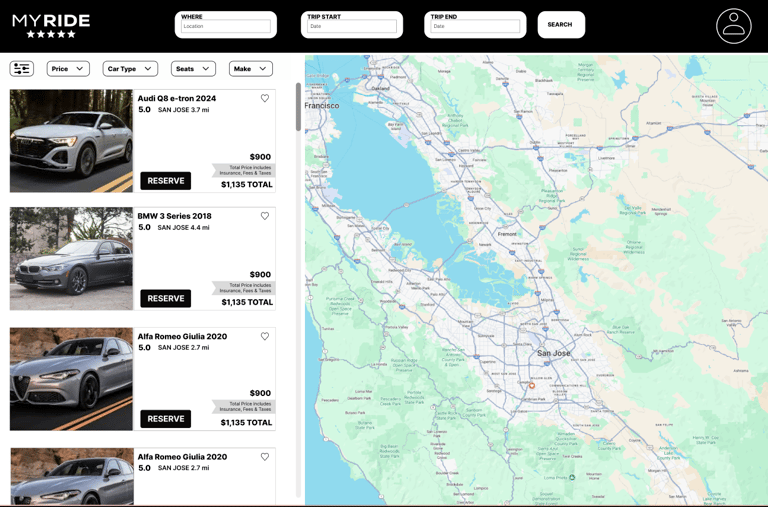Click the BMW 3 Series 2018 title
Viewport: 768px width, 507px height.
pos(174,216)
